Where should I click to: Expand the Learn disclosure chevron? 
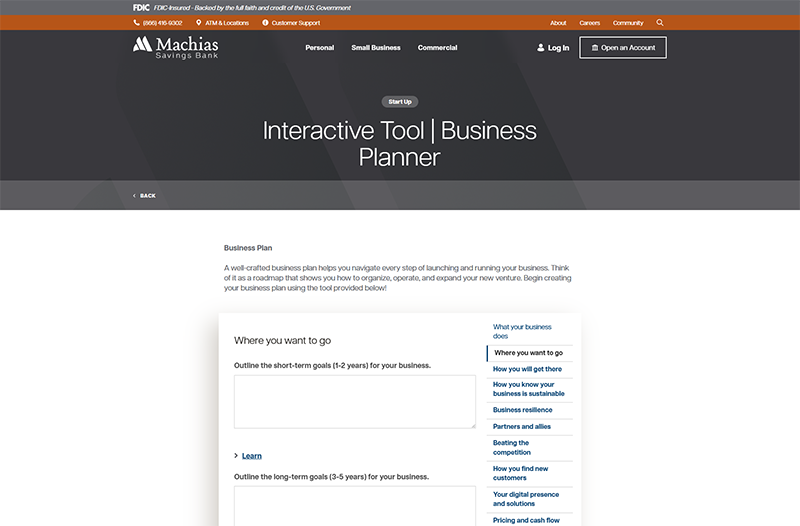(236, 456)
